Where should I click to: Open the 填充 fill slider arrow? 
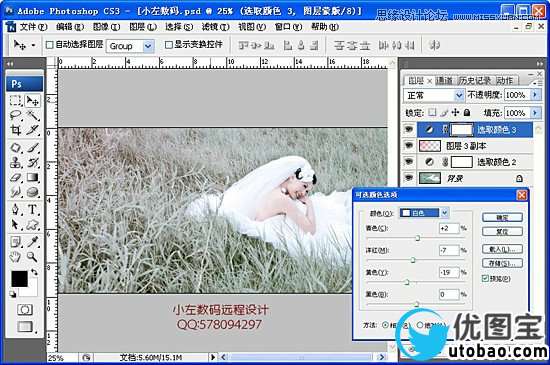coord(535,113)
